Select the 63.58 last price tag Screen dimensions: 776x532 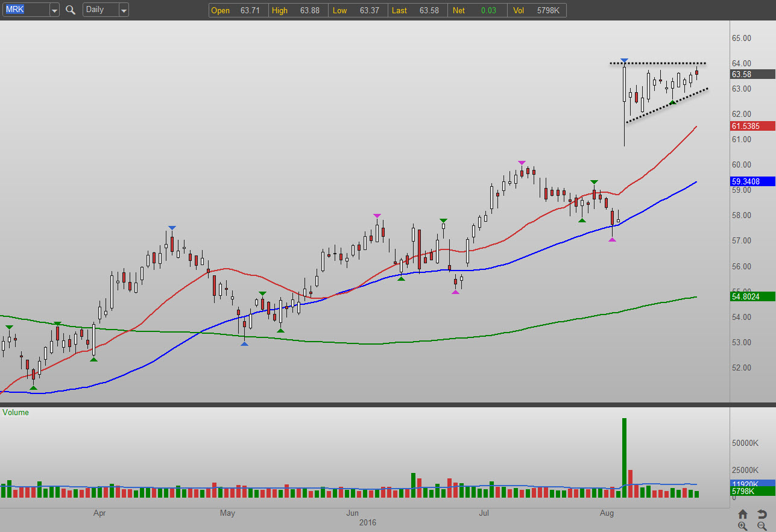752,74
